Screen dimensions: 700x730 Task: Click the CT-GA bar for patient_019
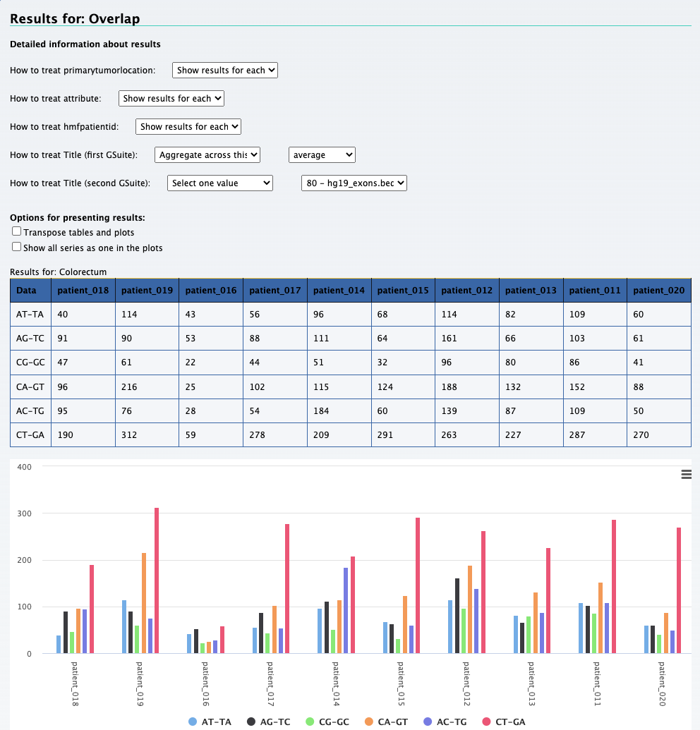[x=157, y=580]
